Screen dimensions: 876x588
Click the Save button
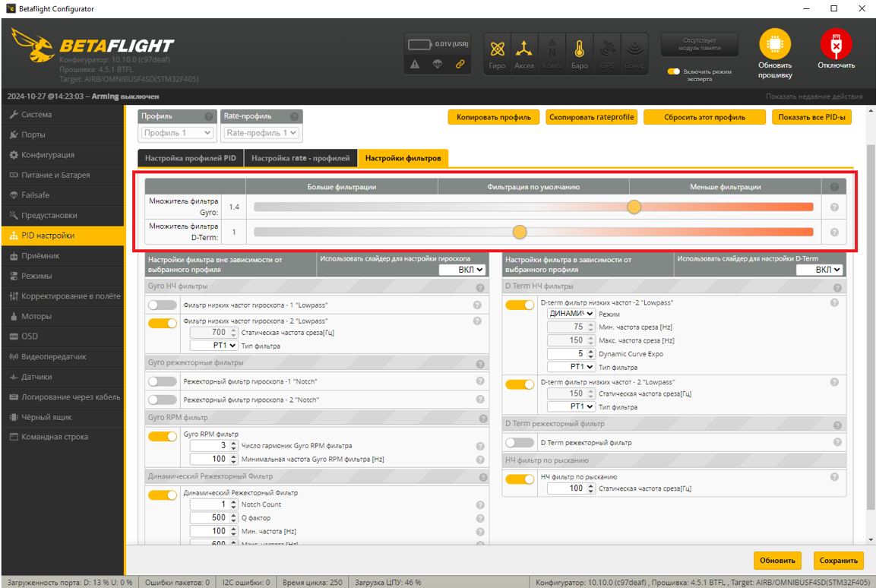coord(838,561)
